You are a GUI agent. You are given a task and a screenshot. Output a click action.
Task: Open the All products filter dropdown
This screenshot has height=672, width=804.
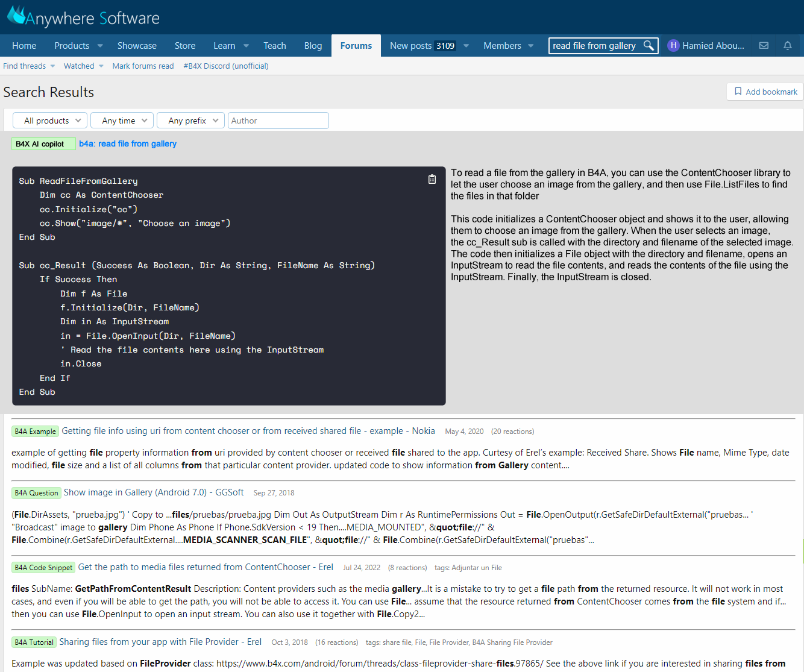[x=50, y=121]
